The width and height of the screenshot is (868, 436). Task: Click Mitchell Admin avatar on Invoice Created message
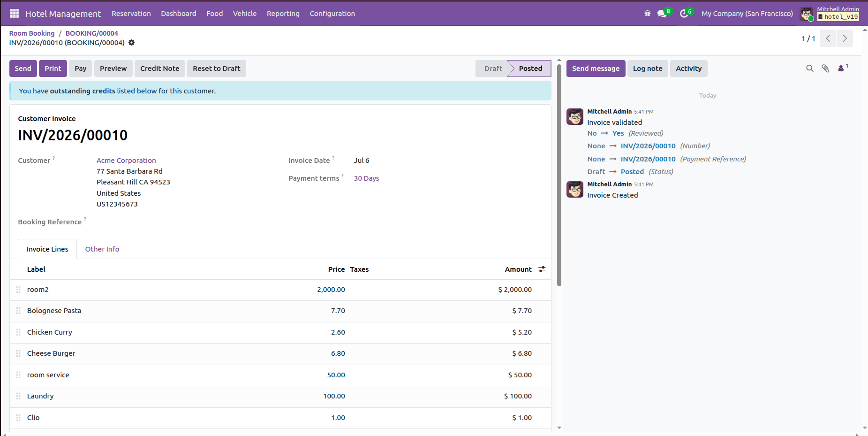click(x=575, y=189)
